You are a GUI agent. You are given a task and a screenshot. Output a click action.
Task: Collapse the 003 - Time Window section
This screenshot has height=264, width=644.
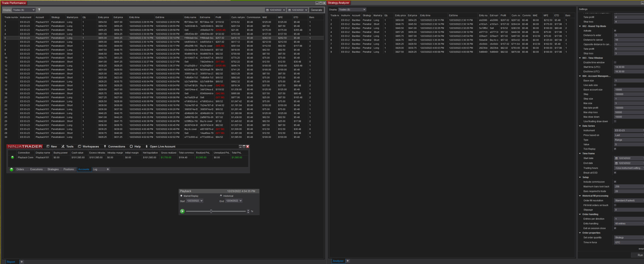(x=580, y=58)
